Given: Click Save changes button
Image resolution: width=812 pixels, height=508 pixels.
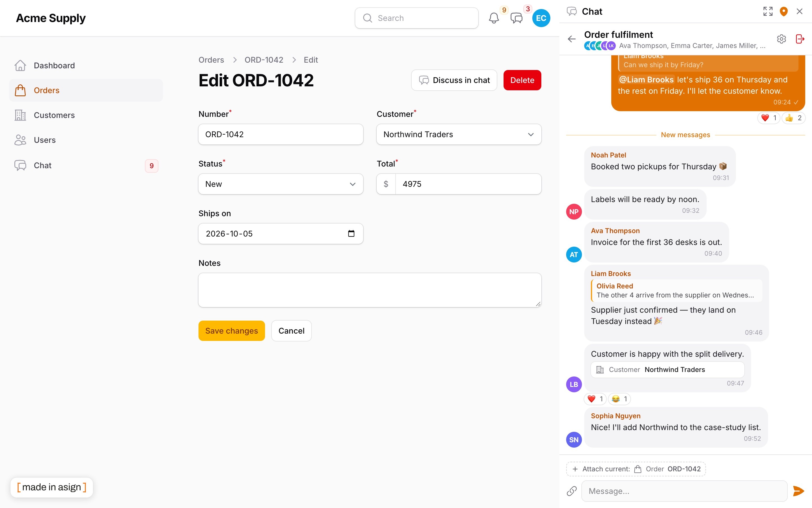Looking at the screenshot, I should (x=231, y=330).
